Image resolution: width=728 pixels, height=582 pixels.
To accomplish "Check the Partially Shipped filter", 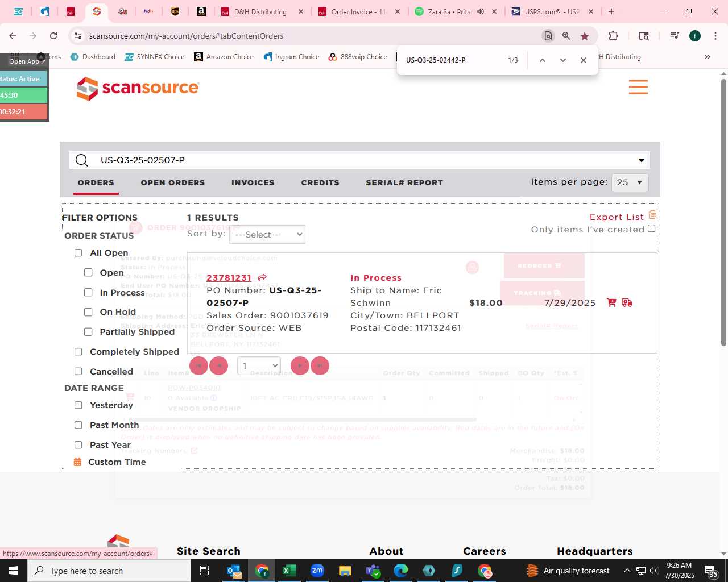I will [88, 332].
